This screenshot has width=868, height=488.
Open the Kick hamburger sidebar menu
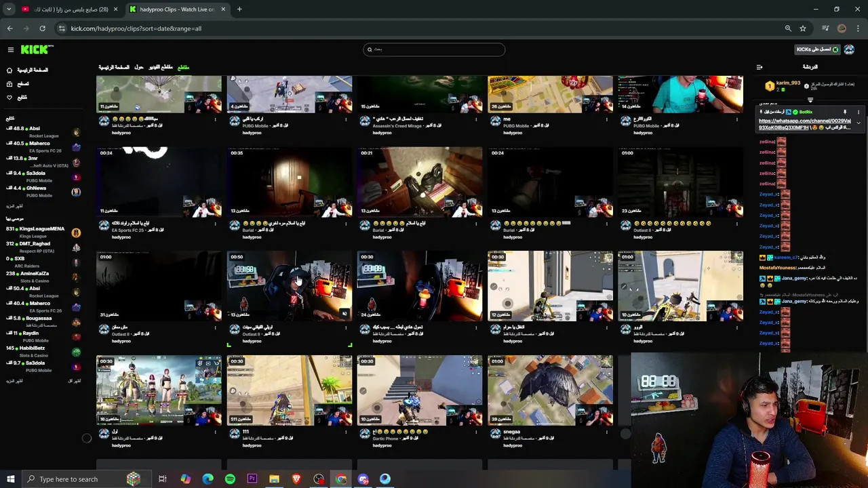click(10, 49)
